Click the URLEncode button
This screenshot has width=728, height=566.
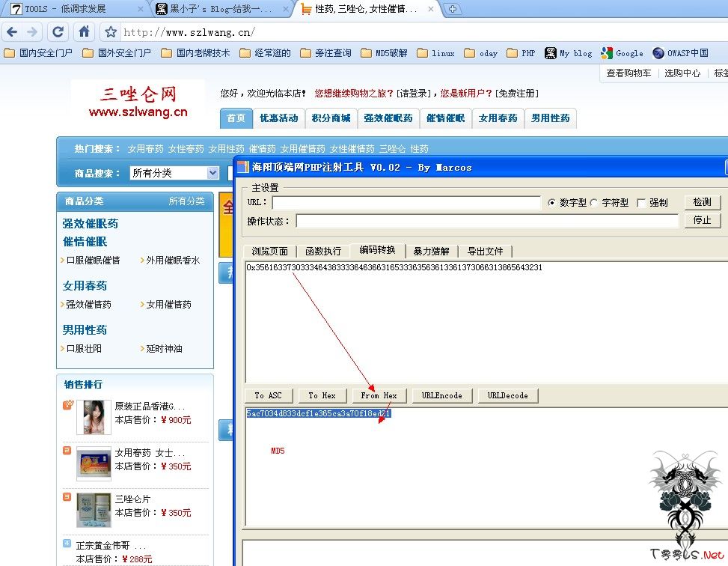tap(442, 395)
